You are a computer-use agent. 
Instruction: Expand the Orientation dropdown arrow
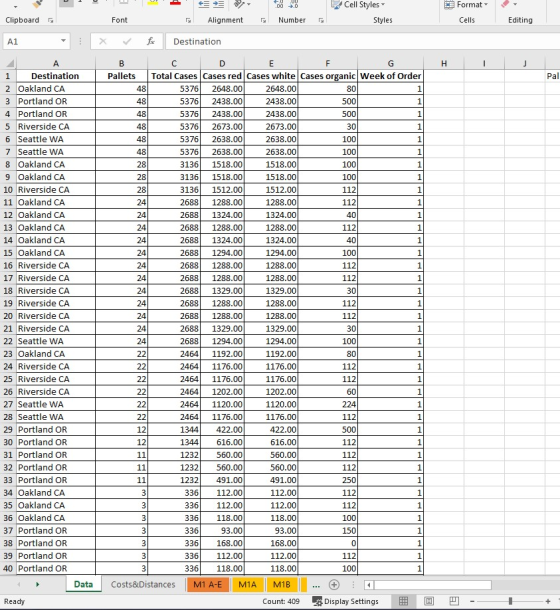[249, 5]
